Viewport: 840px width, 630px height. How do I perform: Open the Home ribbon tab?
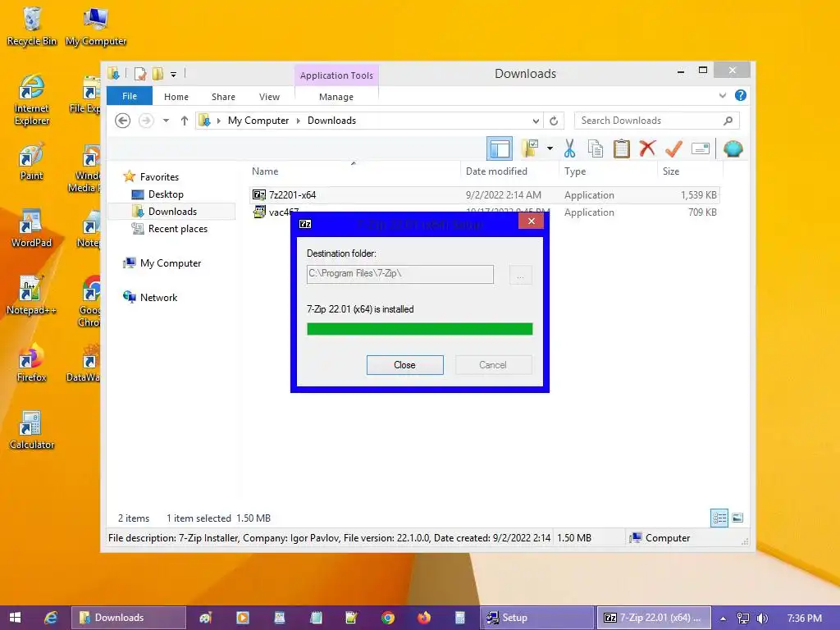pos(176,97)
